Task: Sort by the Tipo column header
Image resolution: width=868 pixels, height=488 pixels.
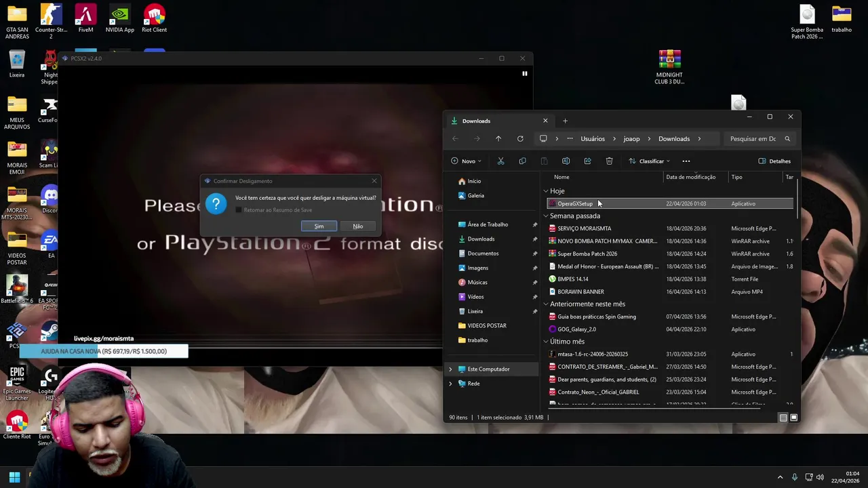Action: click(x=736, y=177)
